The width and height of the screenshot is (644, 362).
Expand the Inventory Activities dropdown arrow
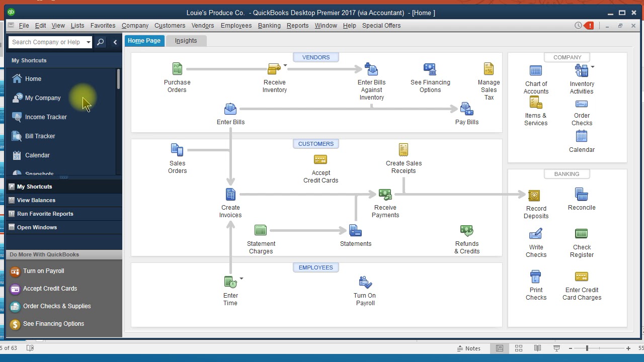click(593, 67)
